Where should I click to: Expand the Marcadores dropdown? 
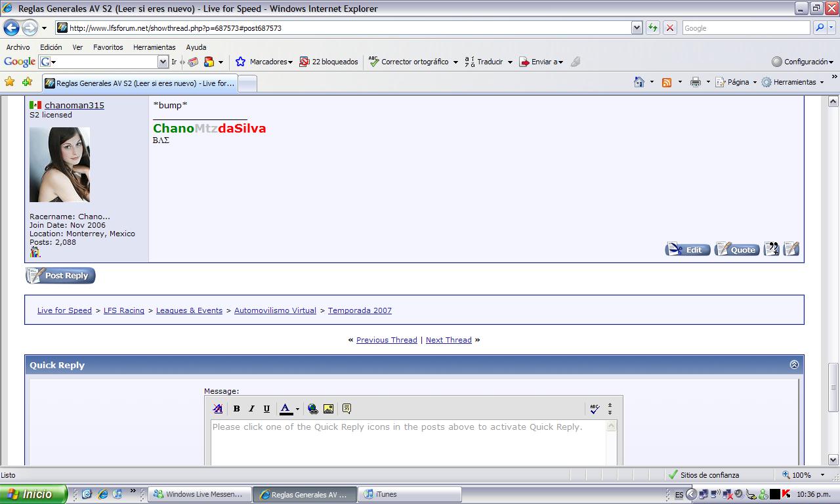point(290,62)
